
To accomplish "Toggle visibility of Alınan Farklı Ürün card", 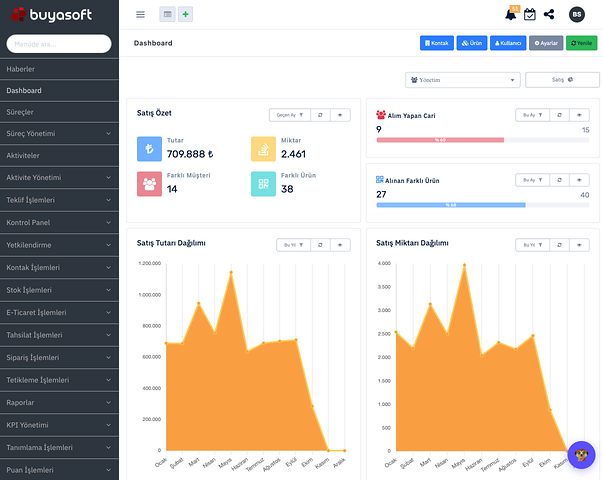I will pos(579,180).
